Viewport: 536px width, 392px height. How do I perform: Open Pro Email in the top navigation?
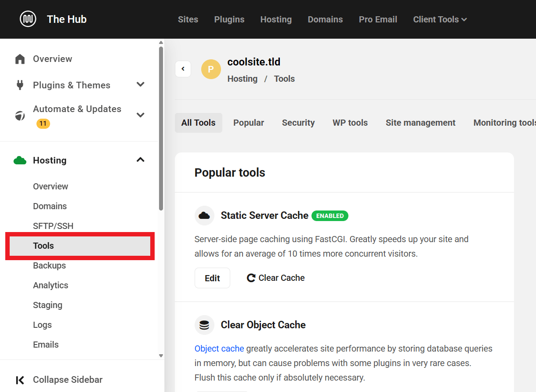click(378, 19)
